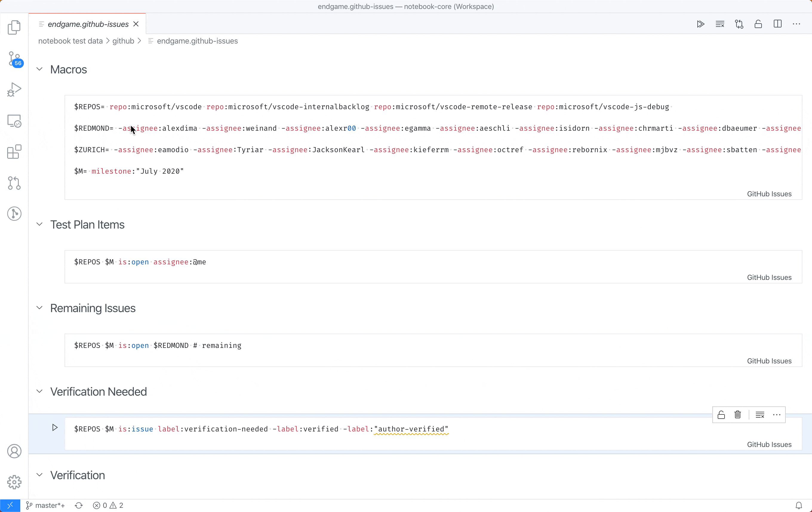Open the Run and Debug view

(x=14, y=90)
